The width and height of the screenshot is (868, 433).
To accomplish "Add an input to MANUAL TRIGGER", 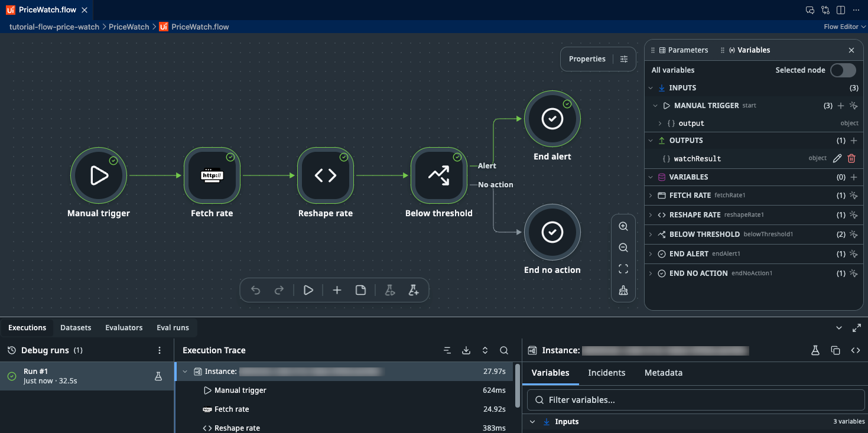I will pyautogui.click(x=841, y=106).
